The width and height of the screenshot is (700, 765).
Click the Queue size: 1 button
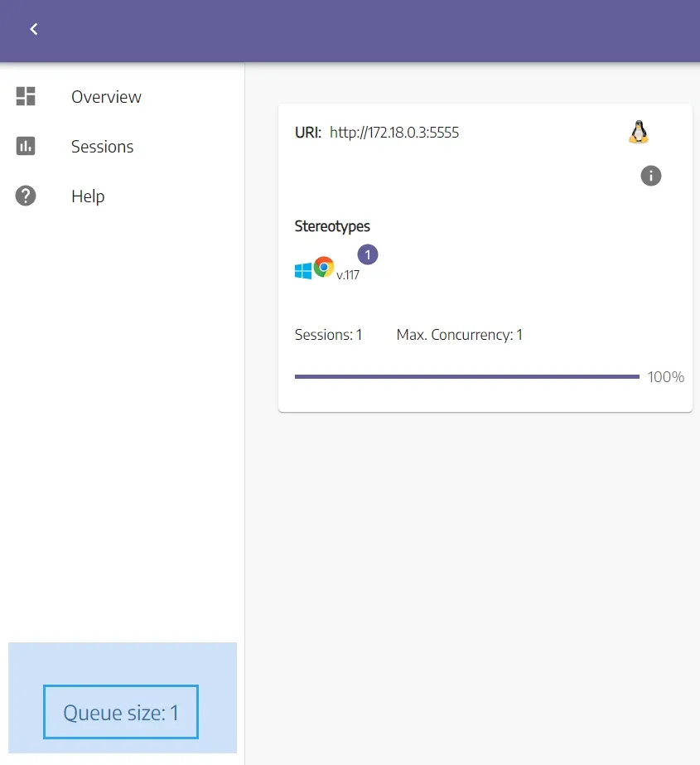120,712
